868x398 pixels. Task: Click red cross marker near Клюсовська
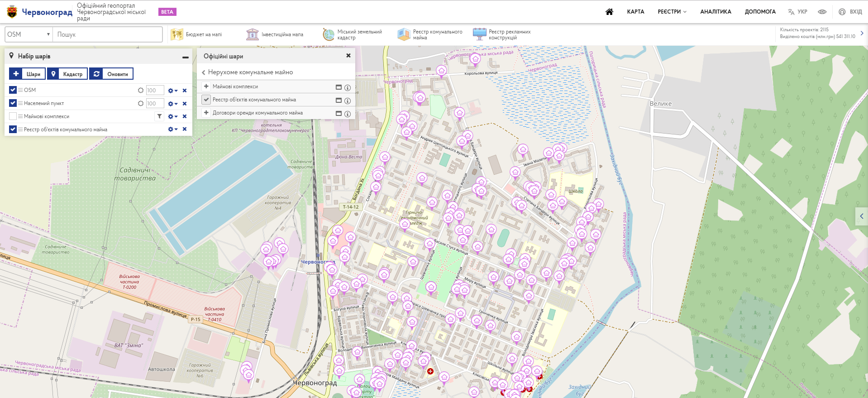click(x=430, y=371)
